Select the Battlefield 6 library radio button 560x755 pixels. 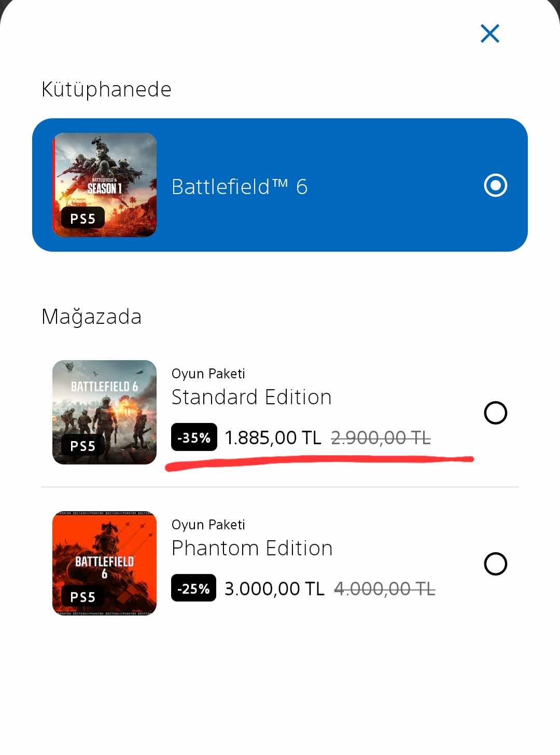click(x=495, y=185)
